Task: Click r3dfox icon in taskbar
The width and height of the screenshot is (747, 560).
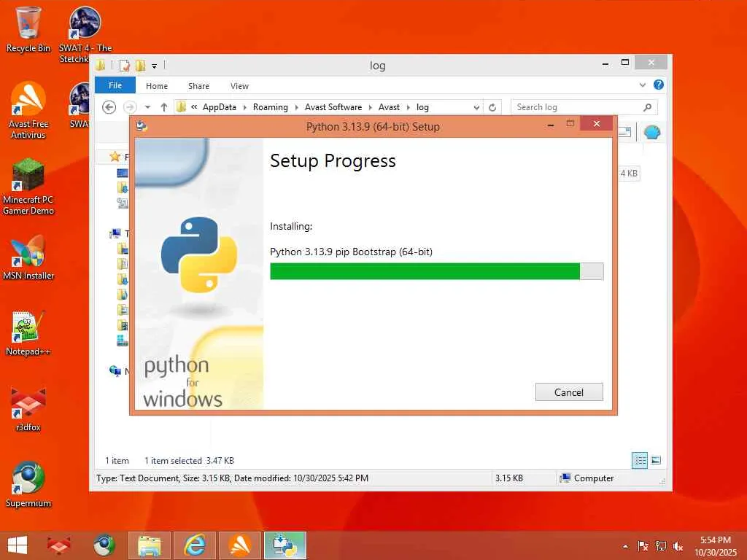Action: 58,545
